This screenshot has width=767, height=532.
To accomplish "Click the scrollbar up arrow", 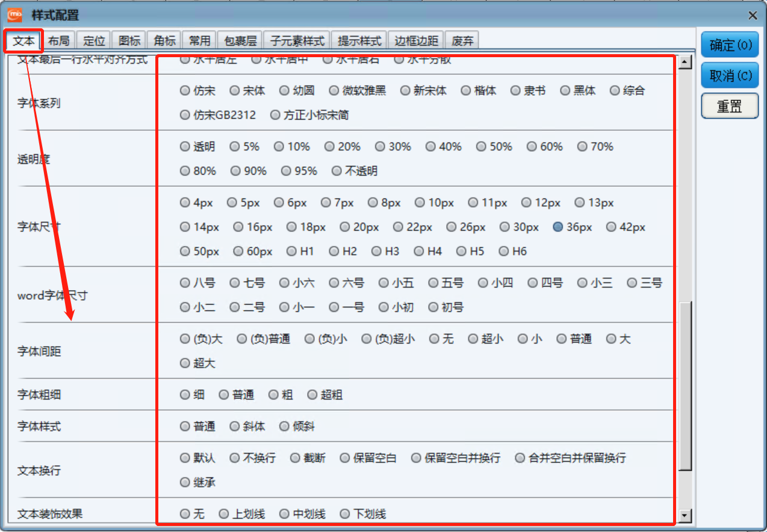I will coord(684,62).
